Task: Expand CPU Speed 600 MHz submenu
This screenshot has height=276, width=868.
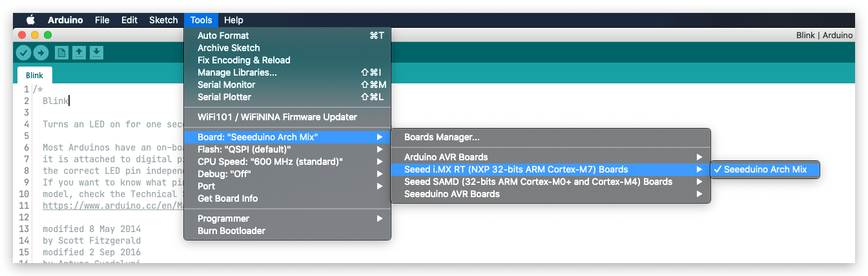Action: point(287,162)
